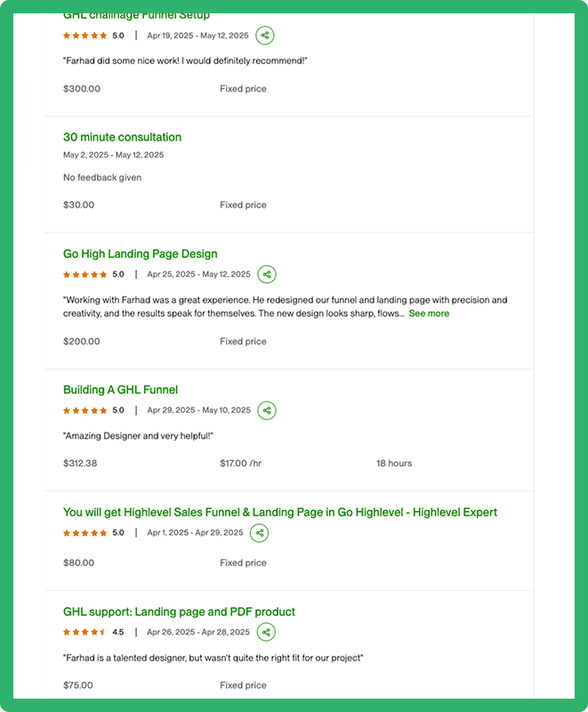The height and width of the screenshot is (712, 588).
Task: Open the GHL challenge Funnel Setup job
Action: [x=136, y=16]
